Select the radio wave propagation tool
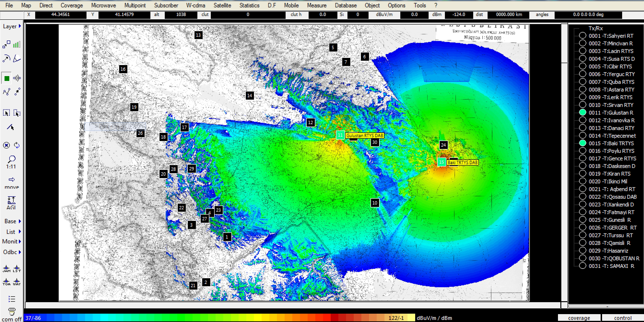 (17, 78)
